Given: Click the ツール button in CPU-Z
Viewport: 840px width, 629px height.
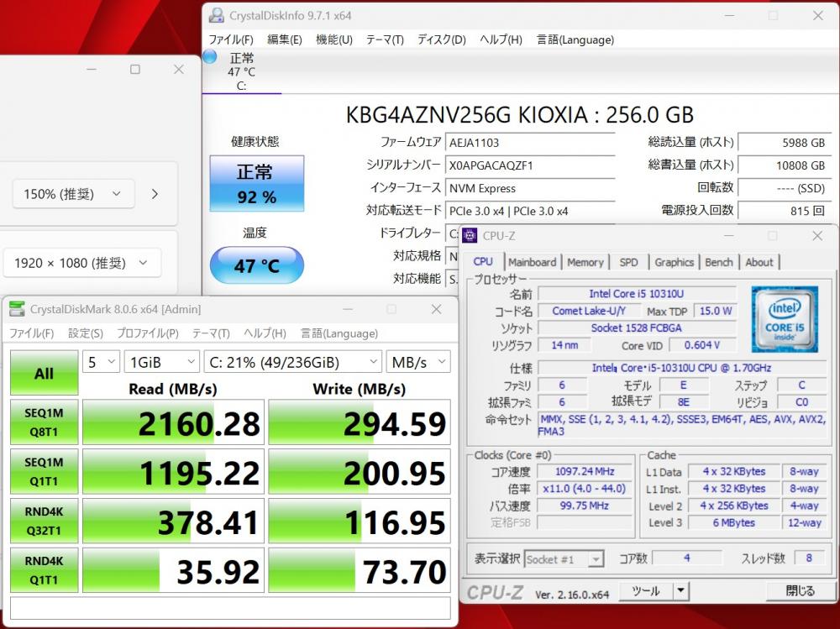Looking at the screenshot, I should pyautogui.click(x=646, y=591).
